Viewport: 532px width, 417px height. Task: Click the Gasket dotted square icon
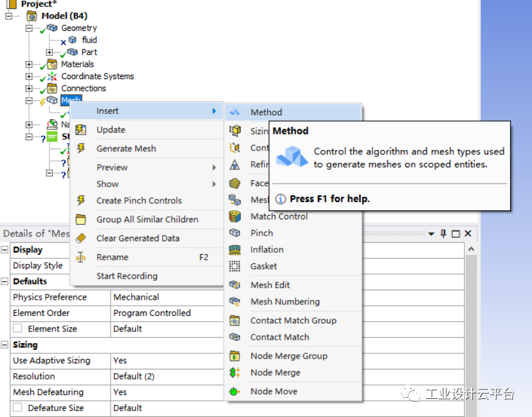point(235,266)
